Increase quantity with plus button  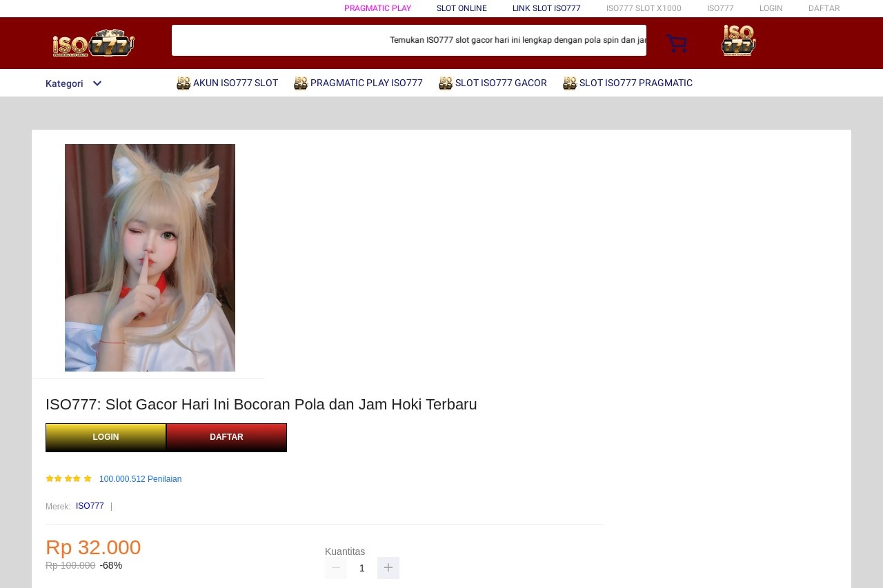pos(388,568)
